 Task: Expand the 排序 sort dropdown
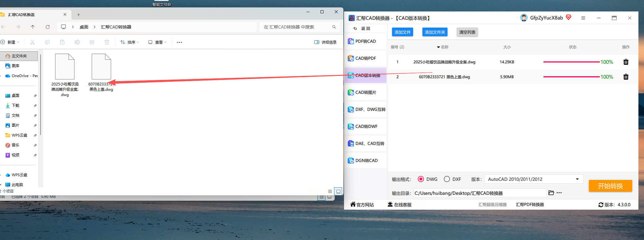[130, 42]
